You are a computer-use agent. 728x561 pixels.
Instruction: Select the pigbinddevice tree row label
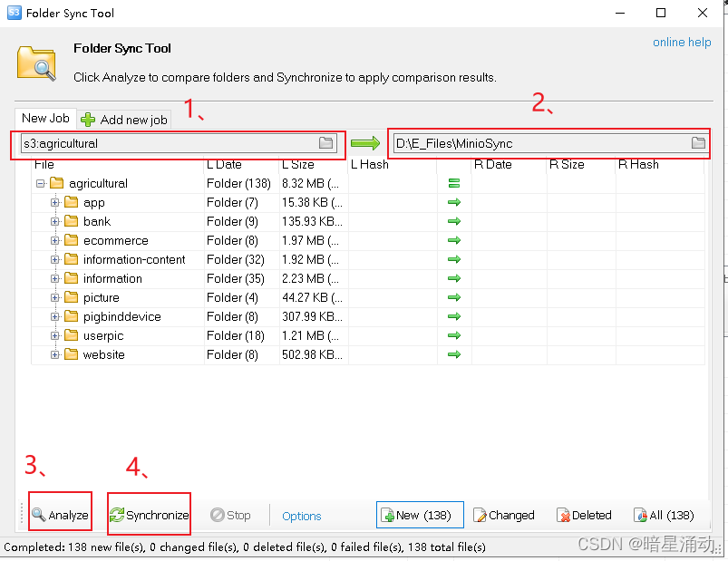(122, 316)
